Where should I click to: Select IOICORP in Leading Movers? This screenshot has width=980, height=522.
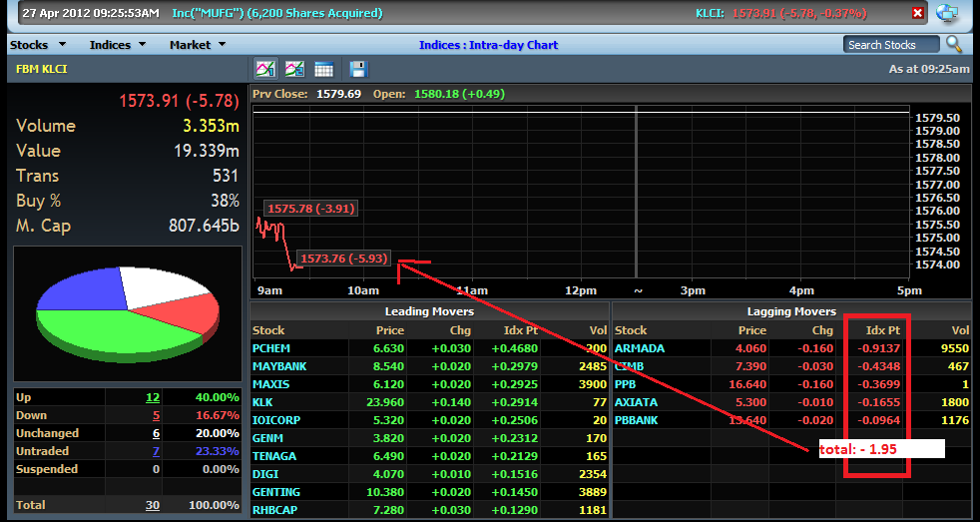click(x=275, y=420)
